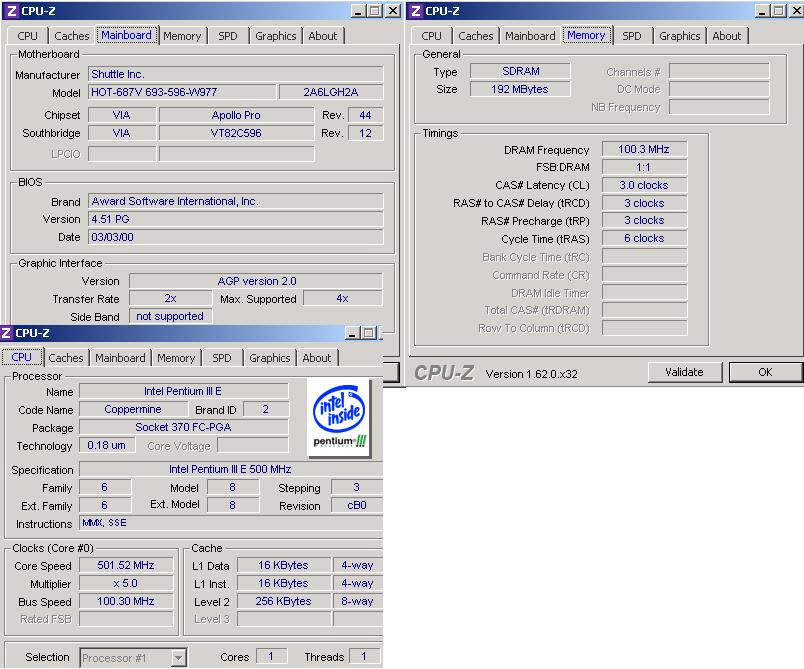Click the Side Band value not supported
The image size is (804, 669).
pos(170,316)
